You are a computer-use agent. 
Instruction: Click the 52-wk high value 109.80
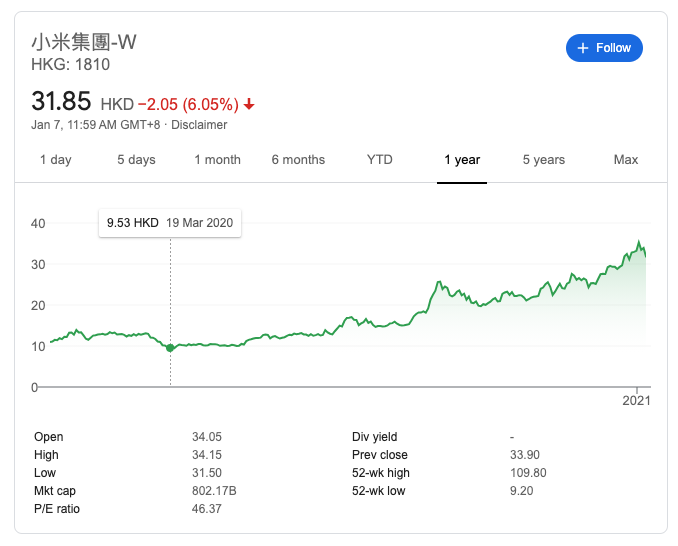click(528, 473)
